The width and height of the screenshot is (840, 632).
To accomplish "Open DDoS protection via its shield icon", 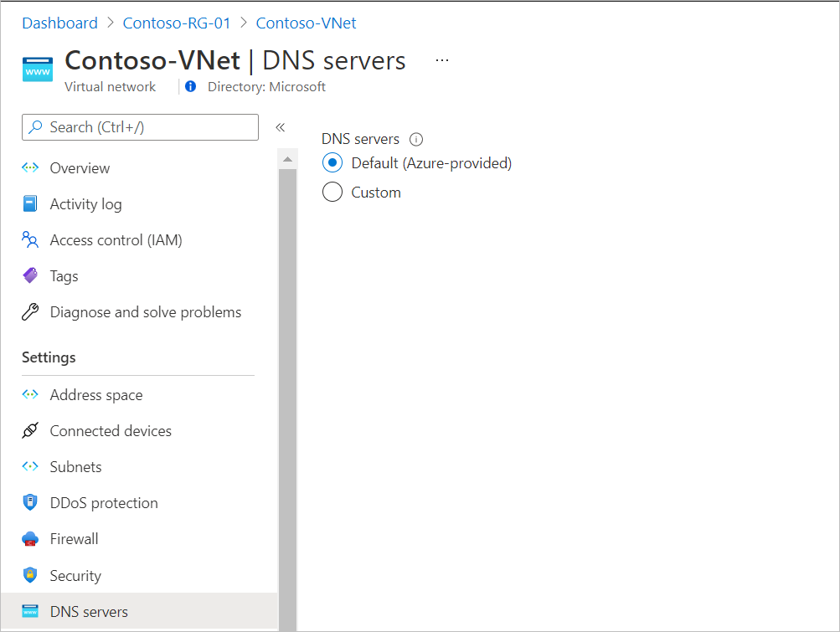I will (x=30, y=502).
